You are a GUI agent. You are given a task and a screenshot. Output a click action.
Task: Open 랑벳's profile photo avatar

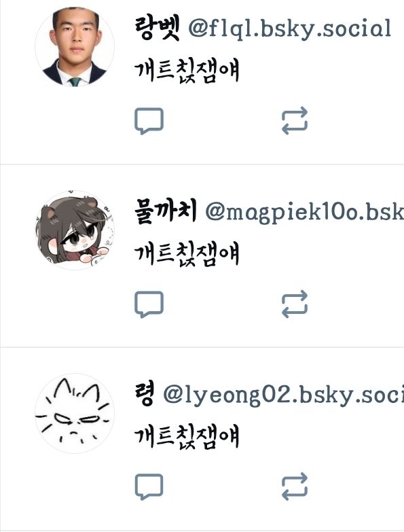coord(75,46)
